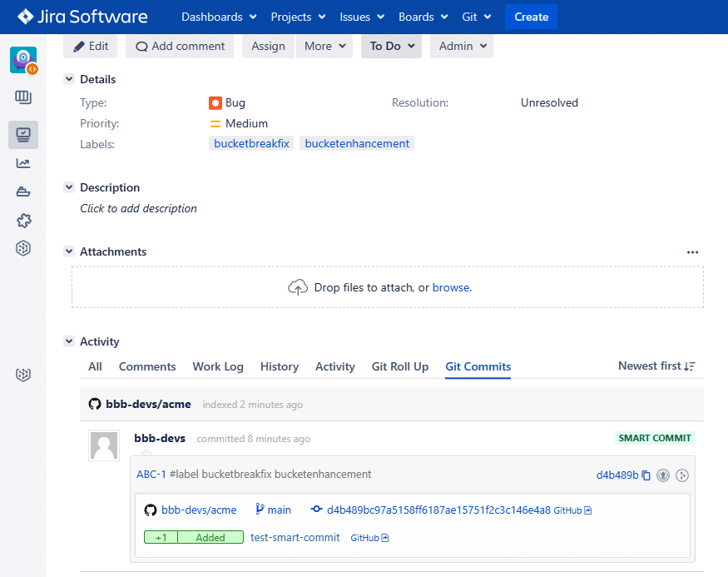
Task: Open the Dashboards dropdown menu
Action: 219,17
